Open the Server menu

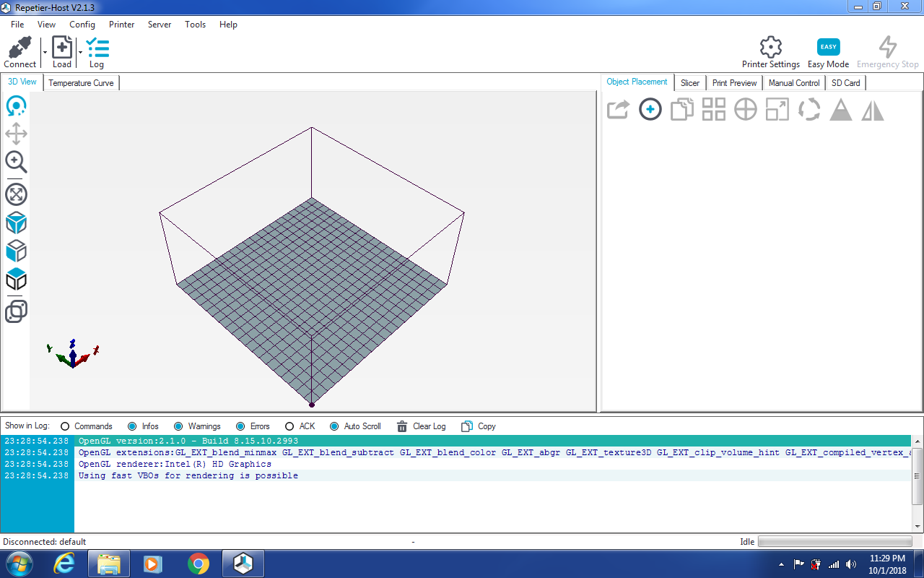[160, 25]
